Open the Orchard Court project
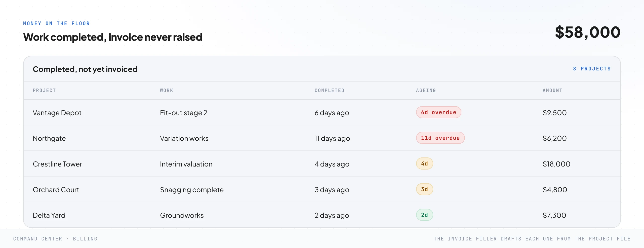644x248 pixels. pyautogui.click(x=56, y=190)
